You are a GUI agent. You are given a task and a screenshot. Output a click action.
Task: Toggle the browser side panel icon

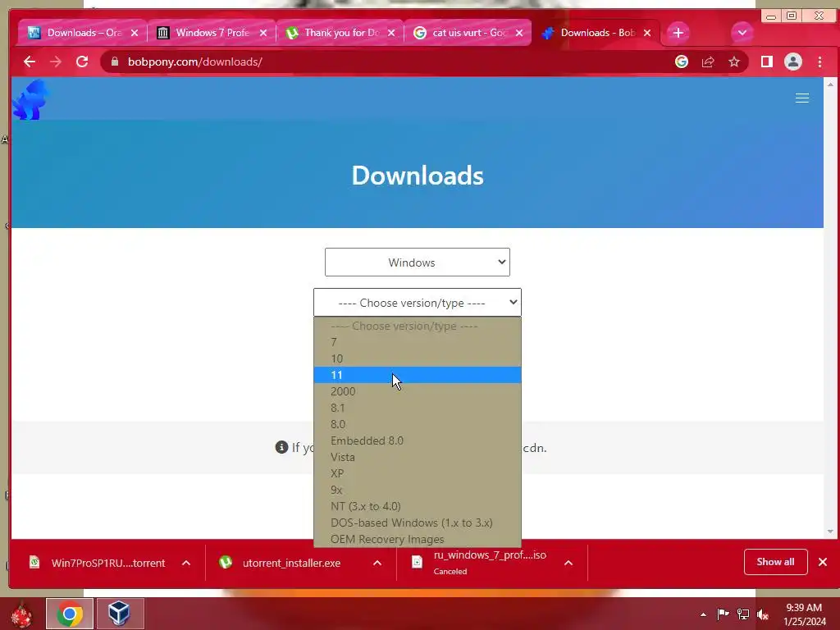[x=767, y=62]
